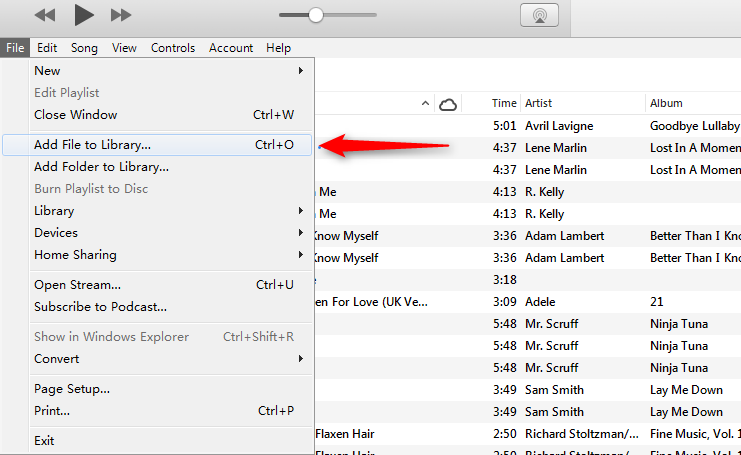Open the Edit menu

[x=47, y=48]
